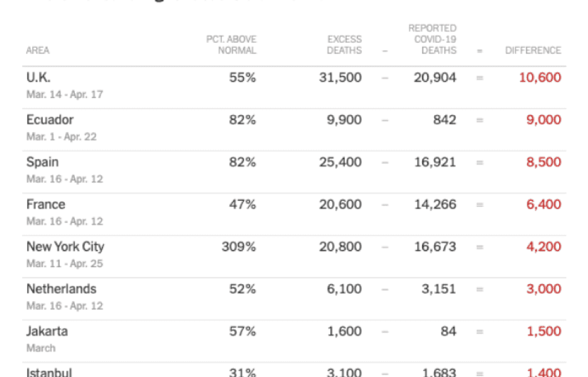Click the DIFFERENCE column header

(533, 50)
